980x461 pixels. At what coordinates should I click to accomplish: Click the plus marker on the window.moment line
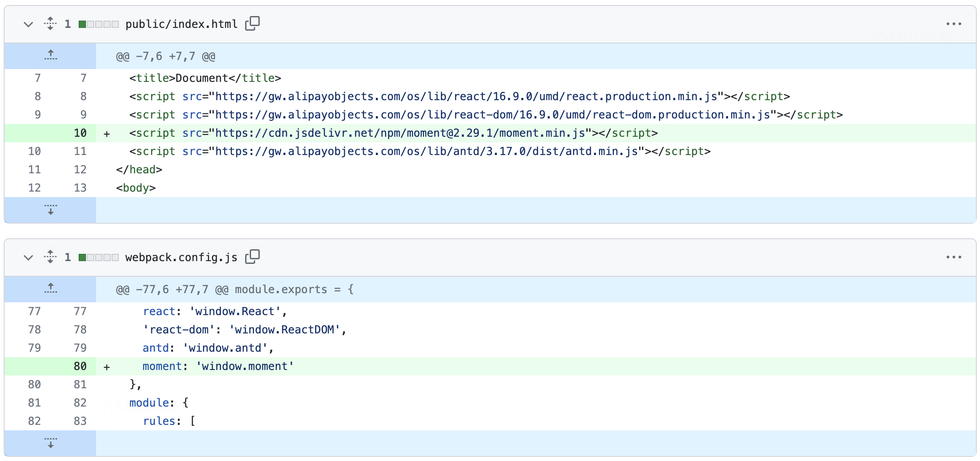click(107, 367)
